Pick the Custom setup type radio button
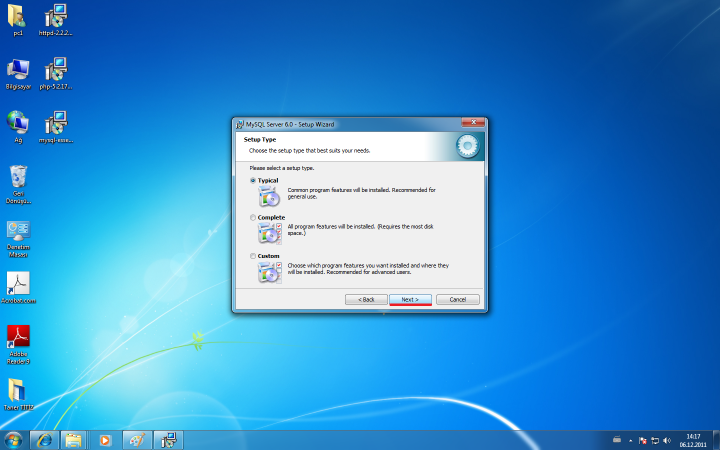The width and height of the screenshot is (720, 450). pos(253,255)
